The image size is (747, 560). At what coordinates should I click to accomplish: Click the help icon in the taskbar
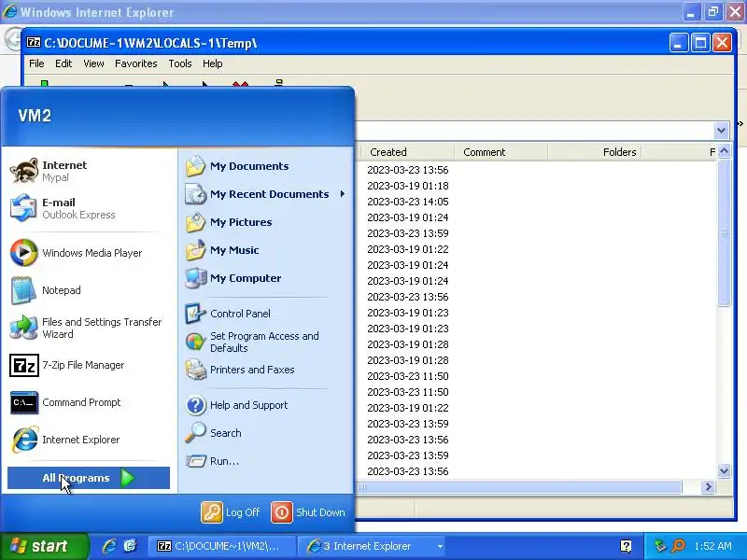[626, 546]
